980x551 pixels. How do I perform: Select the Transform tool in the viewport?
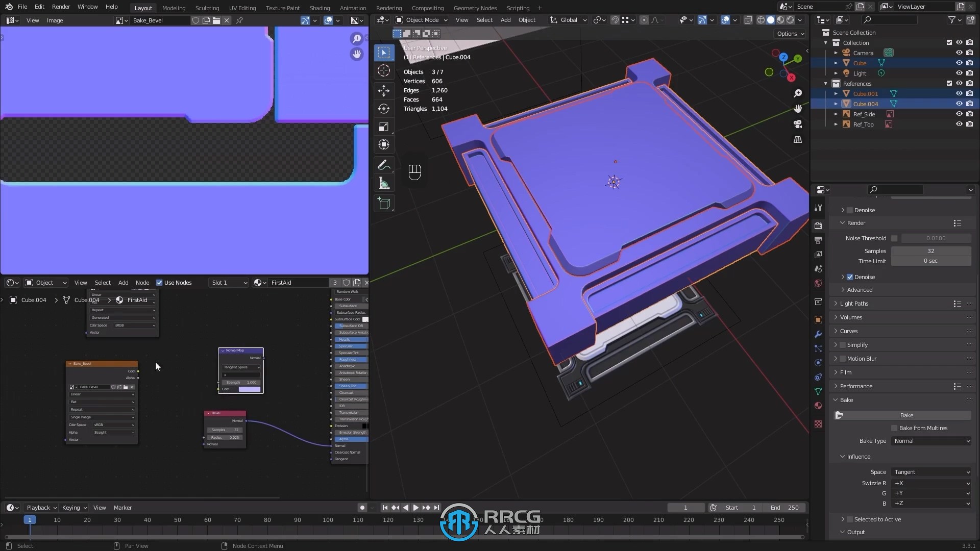(384, 144)
